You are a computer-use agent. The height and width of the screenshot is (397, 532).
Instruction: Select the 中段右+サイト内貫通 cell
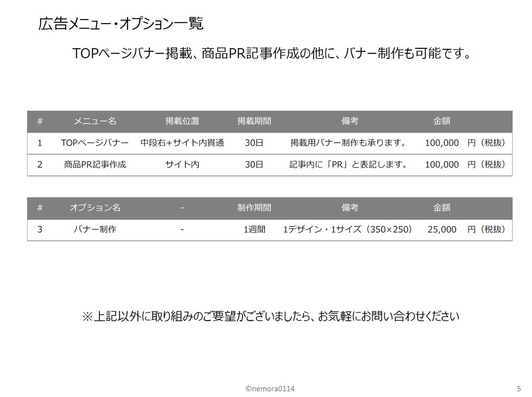pyautogui.click(x=182, y=143)
